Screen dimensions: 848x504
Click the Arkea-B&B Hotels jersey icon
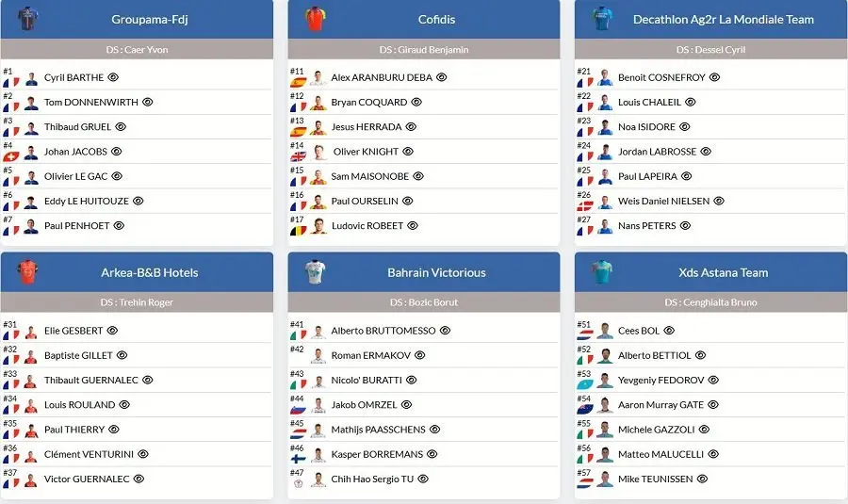(x=28, y=272)
